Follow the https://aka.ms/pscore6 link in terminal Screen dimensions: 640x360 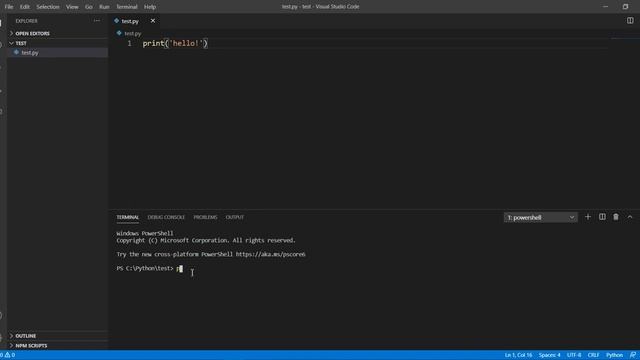click(x=270, y=254)
